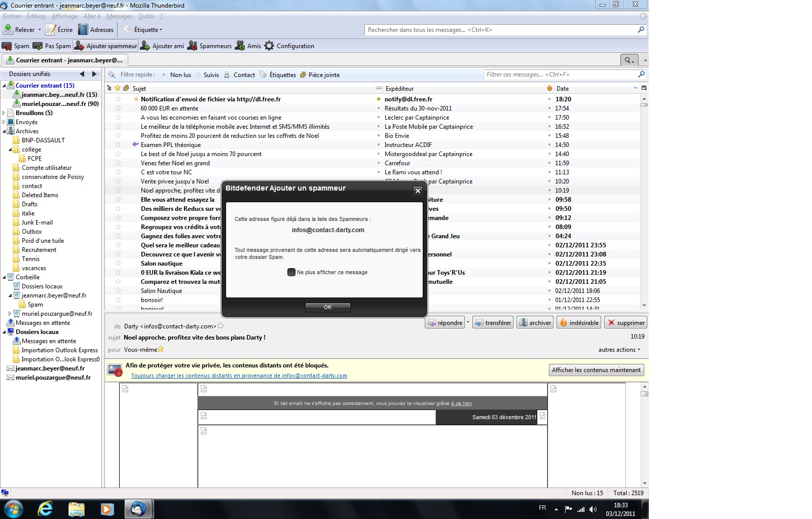Star the Examen PPL théorique message
This screenshot has width=812, height=519.
click(118, 144)
